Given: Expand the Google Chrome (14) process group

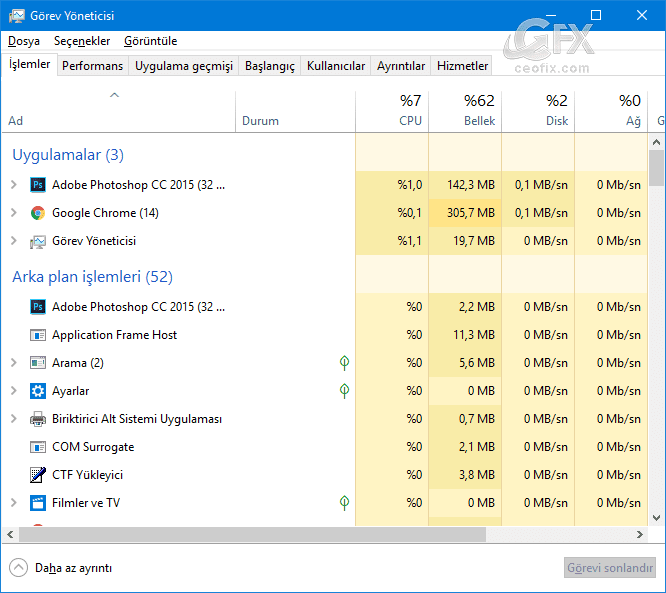Looking at the screenshot, I should (x=14, y=213).
